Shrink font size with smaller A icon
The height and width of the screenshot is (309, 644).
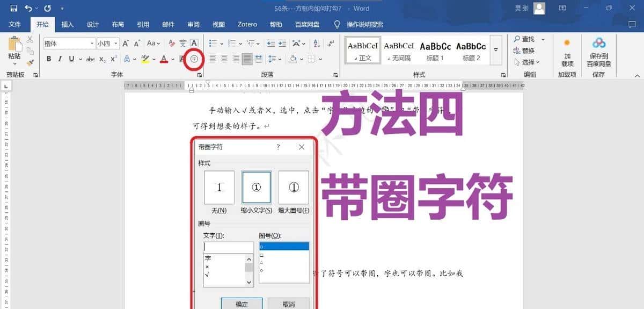click(x=137, y=44)
